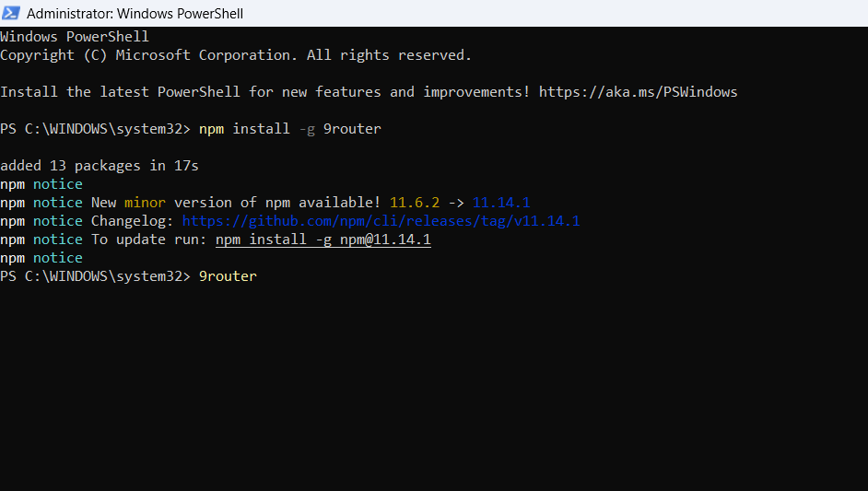Click the "Windows PowerShell" header line in the console
Screen dimensions: 868x491
pos(75,37)
